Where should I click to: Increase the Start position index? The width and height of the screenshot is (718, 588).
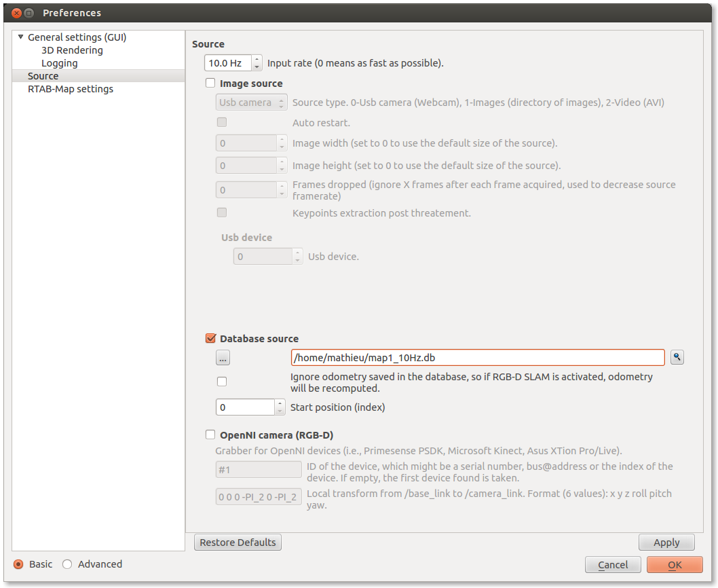click(x=280, y=403)
